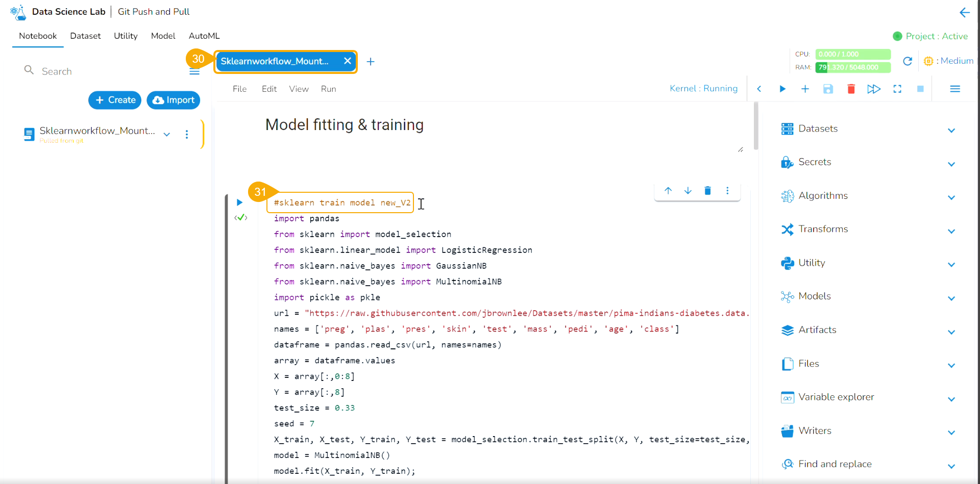Click the notebook Search field
The width and height of the screenshot is (980, 484).
click(x=102, y=71)
